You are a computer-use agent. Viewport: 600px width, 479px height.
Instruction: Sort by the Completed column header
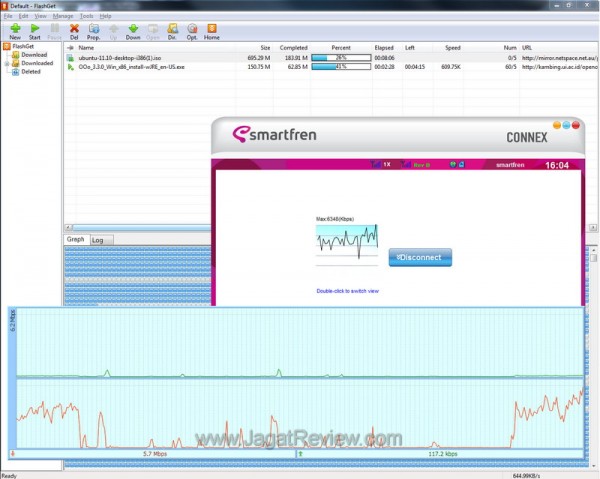coord(293,48)
